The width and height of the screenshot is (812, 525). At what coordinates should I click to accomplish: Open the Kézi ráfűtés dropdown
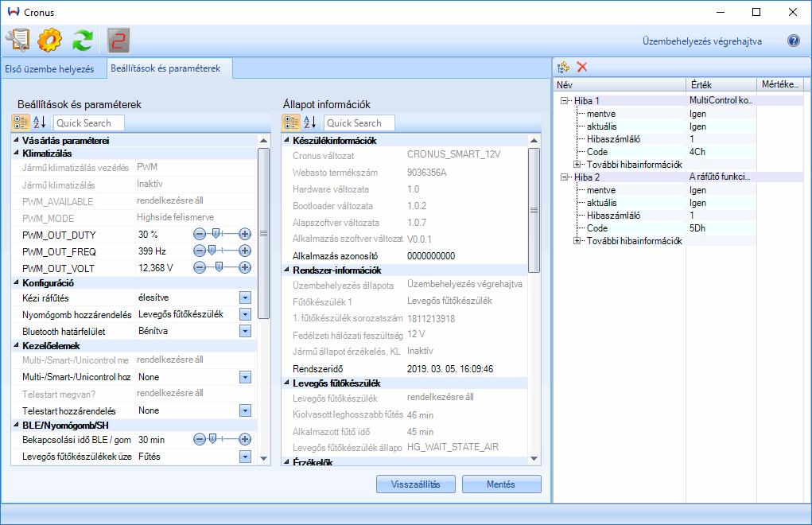pyautogui.click(x=246, y=297)
